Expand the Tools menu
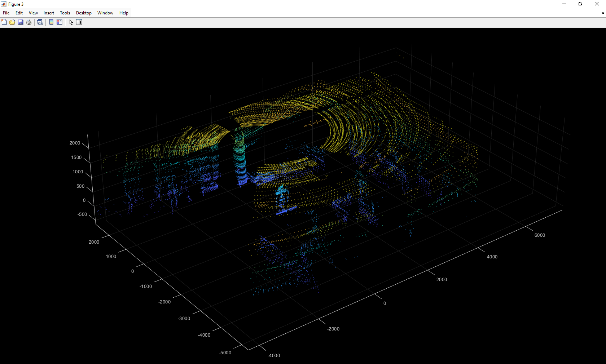Viewport: 606px width, 364px height. coord(65,13)
